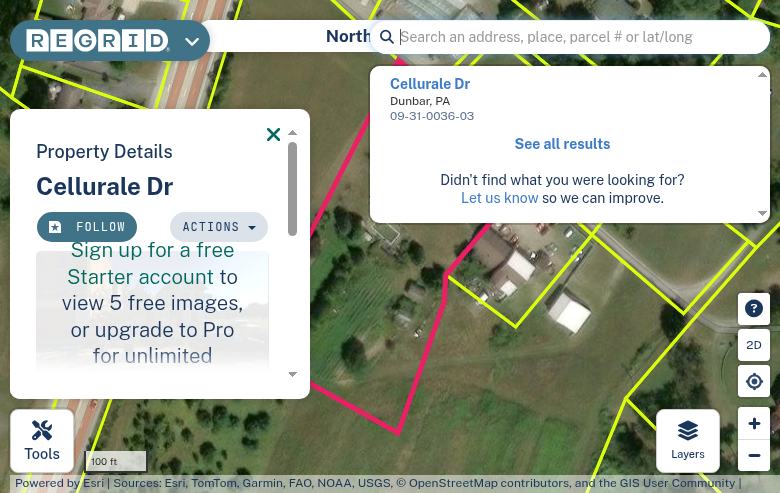Open the Tools panel
780x493 pixels.
tap(42, 441)
